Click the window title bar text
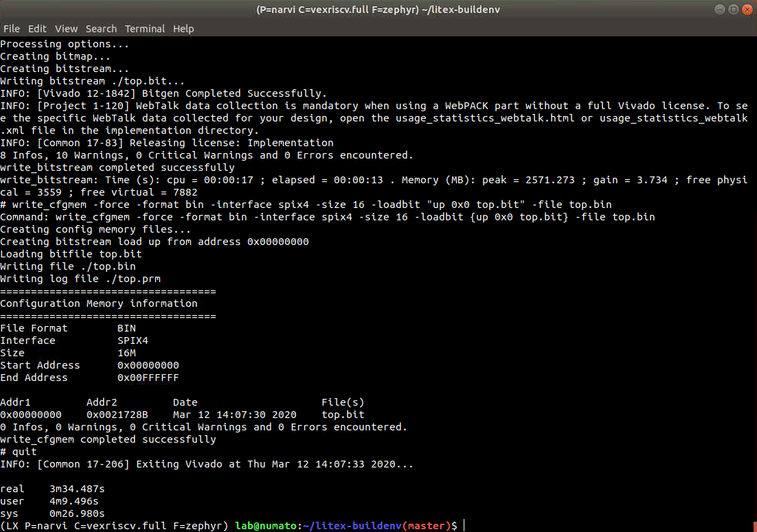The height and width of the screenshot is (532, 757). pyautogui.click(x=378, y=10)
